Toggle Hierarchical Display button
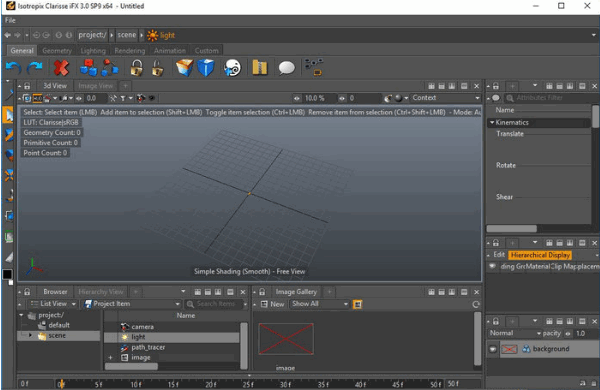The height and width of the screenshot is (390, 600). (540, 255)
